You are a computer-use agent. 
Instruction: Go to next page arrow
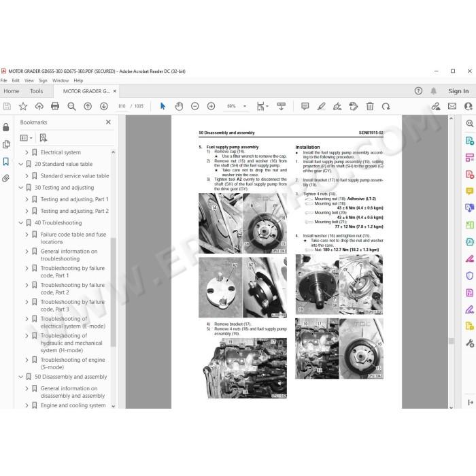coord(104,106)
